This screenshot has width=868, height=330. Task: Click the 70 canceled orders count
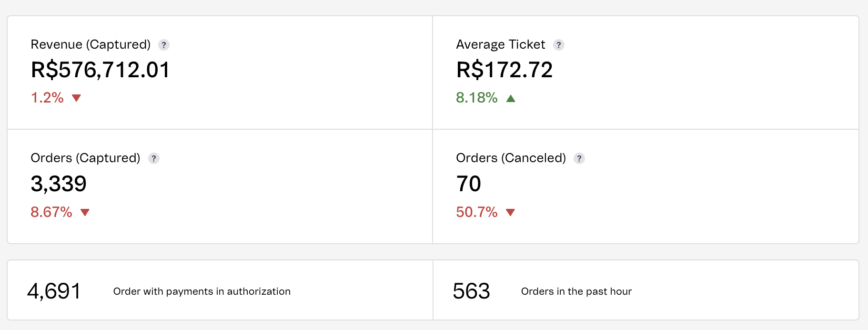coord(469,184)
